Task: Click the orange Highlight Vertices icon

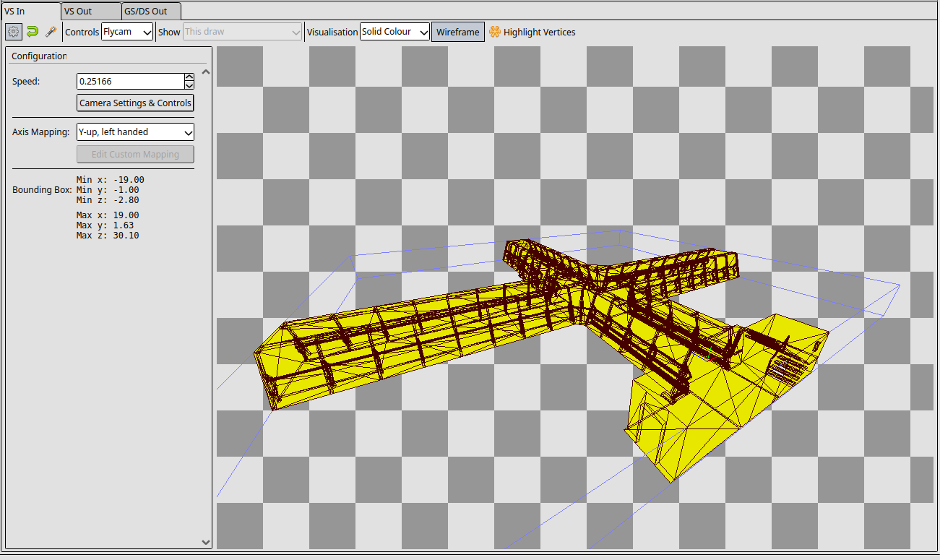Action: click(495, 32)
